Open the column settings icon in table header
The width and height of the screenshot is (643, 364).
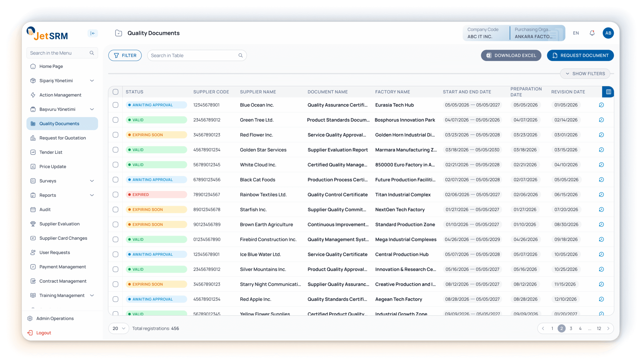tap(608, 92)
